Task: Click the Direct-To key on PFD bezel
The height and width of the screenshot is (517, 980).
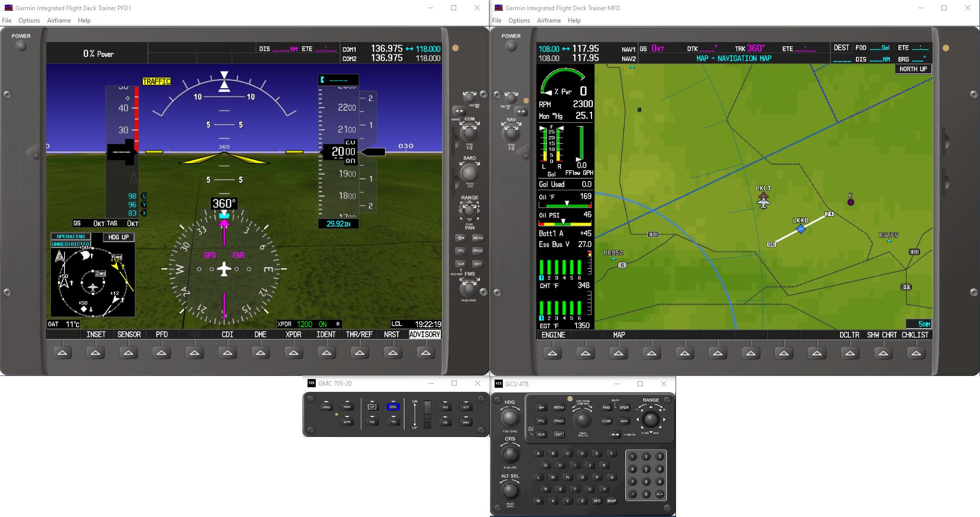Action: point(461,238)
